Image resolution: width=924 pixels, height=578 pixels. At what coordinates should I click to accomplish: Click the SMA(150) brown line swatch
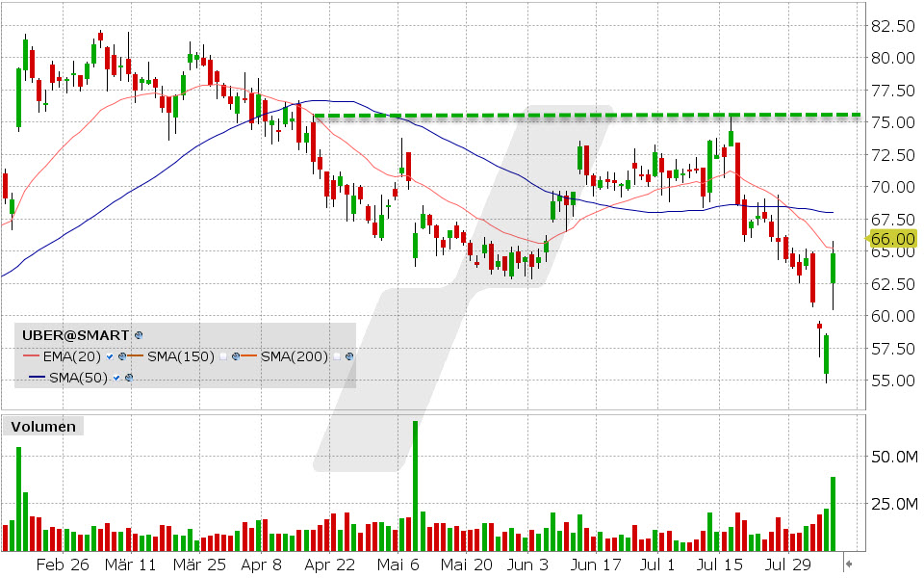click(x=136, y=356)
